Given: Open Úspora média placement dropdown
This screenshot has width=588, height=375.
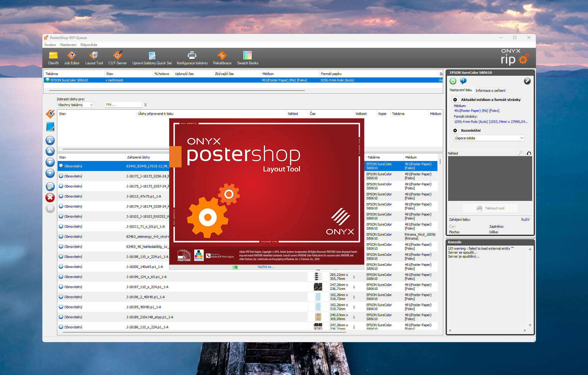Looking at the screenshot, I should pos(489,138).
